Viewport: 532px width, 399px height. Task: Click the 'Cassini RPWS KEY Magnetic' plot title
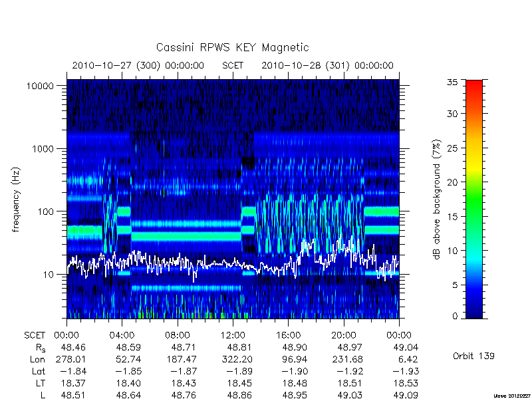coord(232,47)
